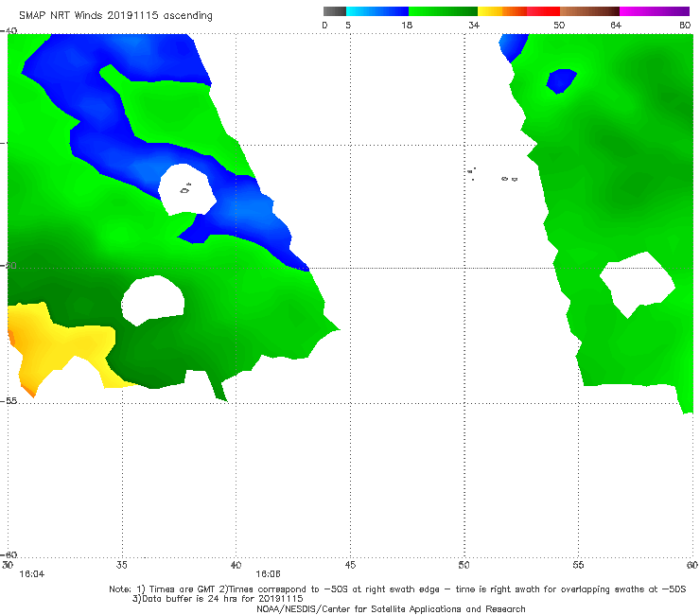This screenshot has width=700, height=615.
Task: Click the swath time stamp "16:04"
Action: click(32, 574)
